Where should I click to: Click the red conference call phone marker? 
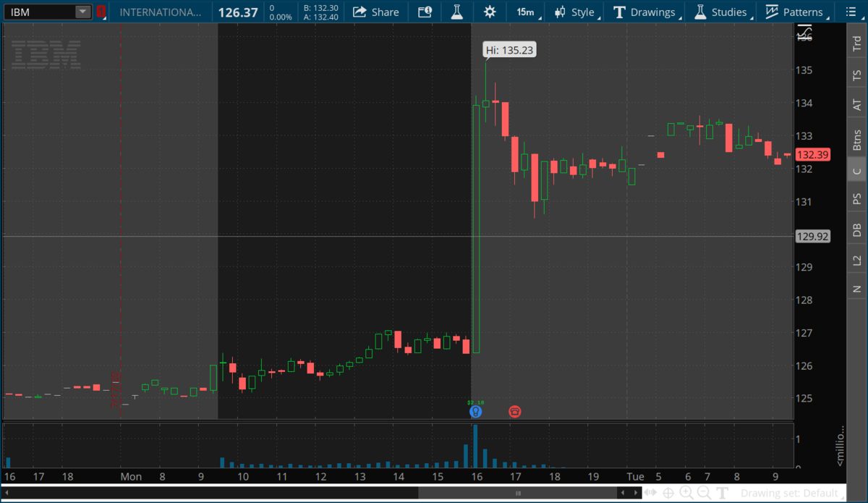(514, 411)
